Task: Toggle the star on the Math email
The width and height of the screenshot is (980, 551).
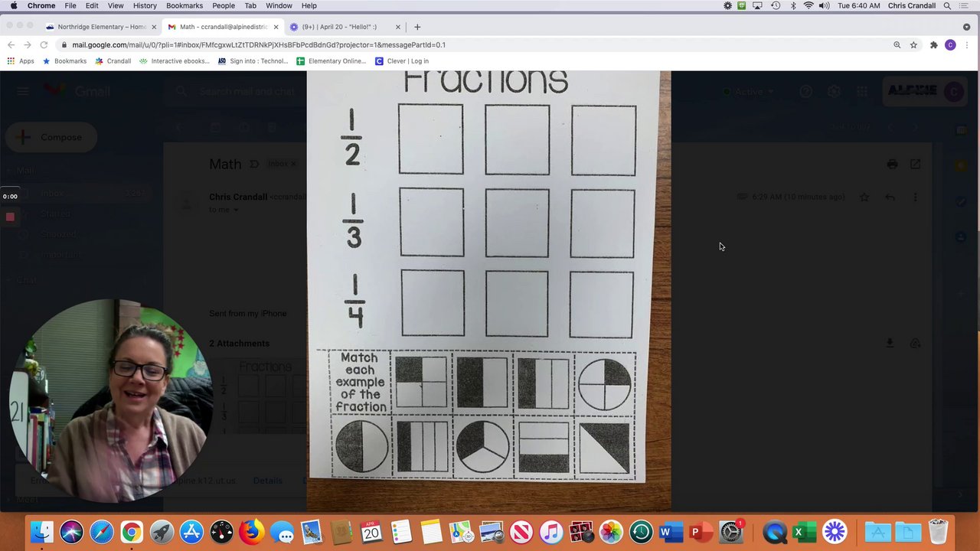Action: 864,197
